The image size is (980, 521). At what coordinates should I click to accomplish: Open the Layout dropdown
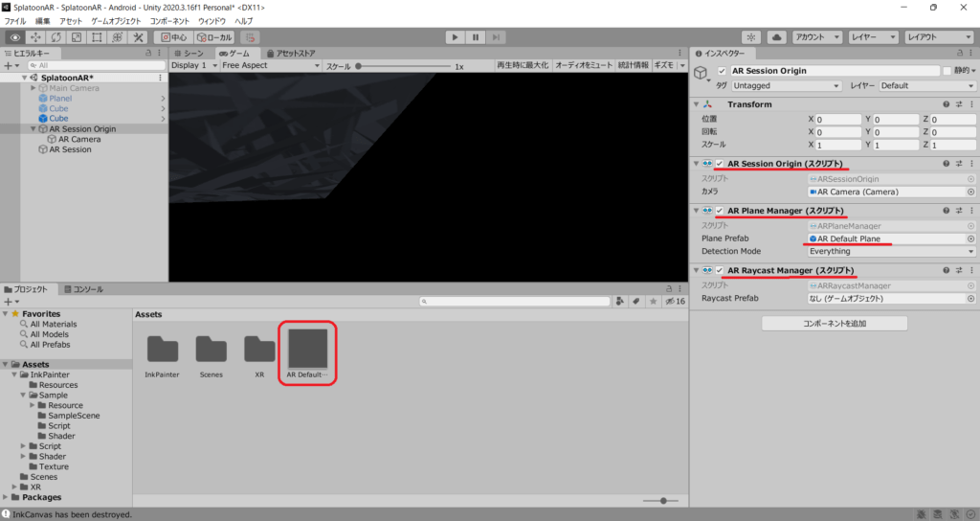pyautogui.click(x=939, y=37)
